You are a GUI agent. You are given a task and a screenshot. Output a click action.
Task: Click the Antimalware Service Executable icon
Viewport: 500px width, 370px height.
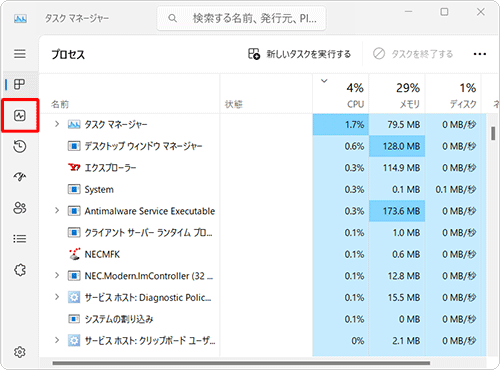(x=74, y=211)
